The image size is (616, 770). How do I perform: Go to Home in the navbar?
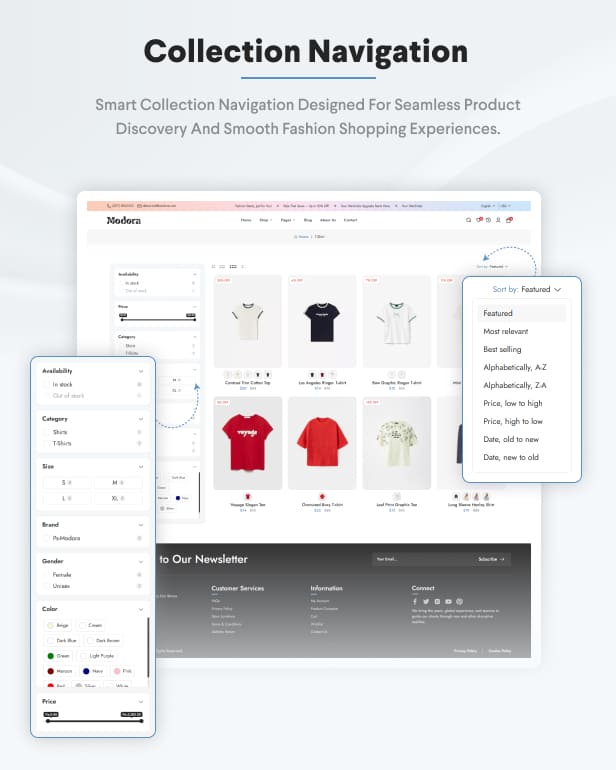246,220
